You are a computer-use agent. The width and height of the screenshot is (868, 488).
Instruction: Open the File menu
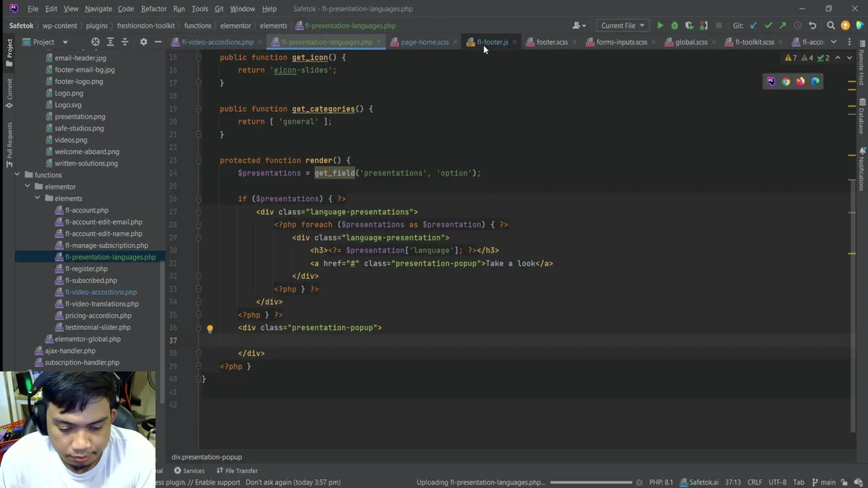(x=33, y=9)
